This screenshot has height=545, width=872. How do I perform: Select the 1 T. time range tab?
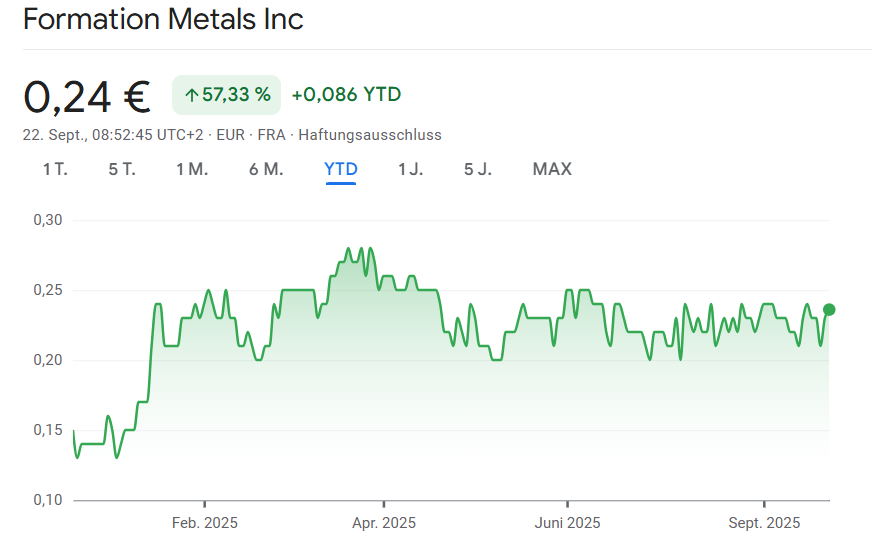tap(55, 169)
